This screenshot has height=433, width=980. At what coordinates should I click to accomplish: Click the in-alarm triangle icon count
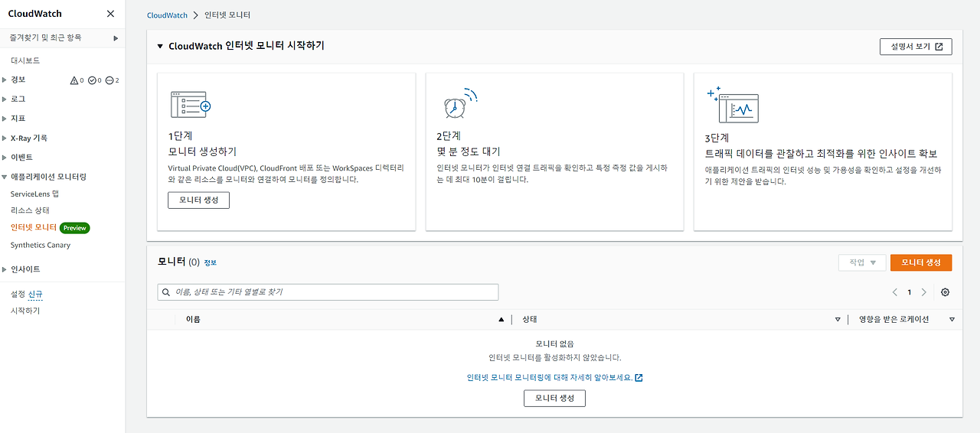pos(77,80)
